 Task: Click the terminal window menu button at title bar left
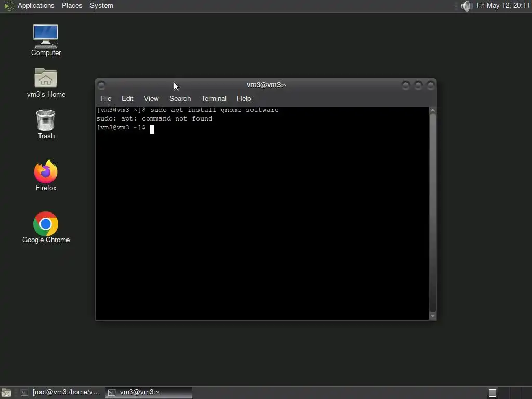click(101, 85)
